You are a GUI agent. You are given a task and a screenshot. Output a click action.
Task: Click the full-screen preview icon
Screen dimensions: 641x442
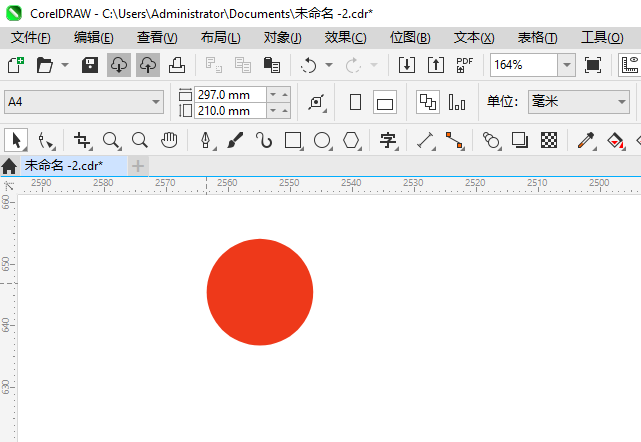pos(593,65)
